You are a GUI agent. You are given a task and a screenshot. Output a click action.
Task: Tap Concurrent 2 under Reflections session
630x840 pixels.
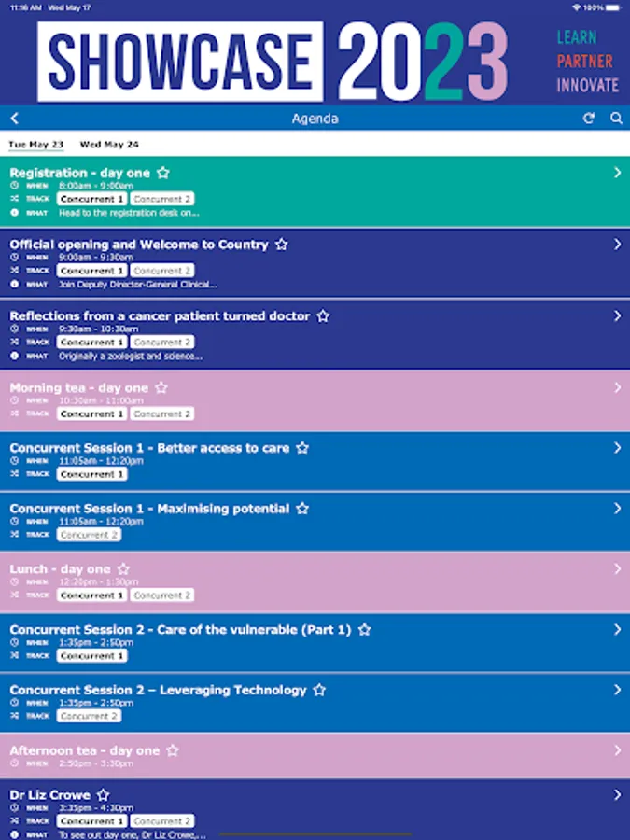tap(161, 342)
